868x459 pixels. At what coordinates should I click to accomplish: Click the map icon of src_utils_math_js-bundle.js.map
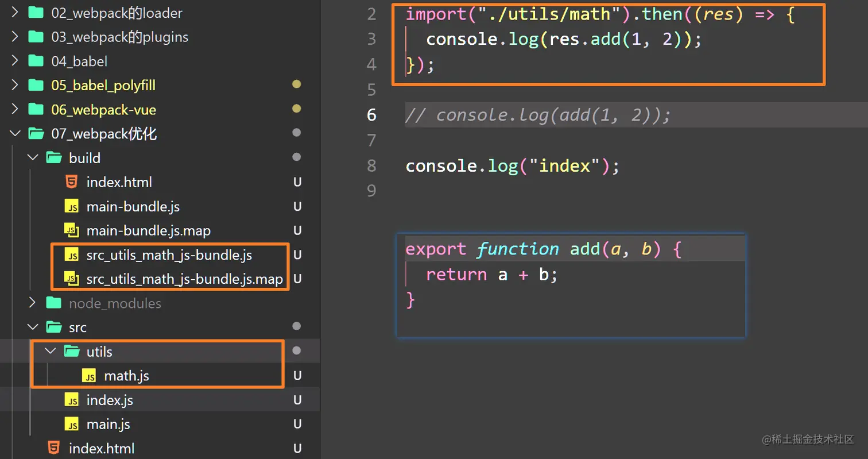72,279
